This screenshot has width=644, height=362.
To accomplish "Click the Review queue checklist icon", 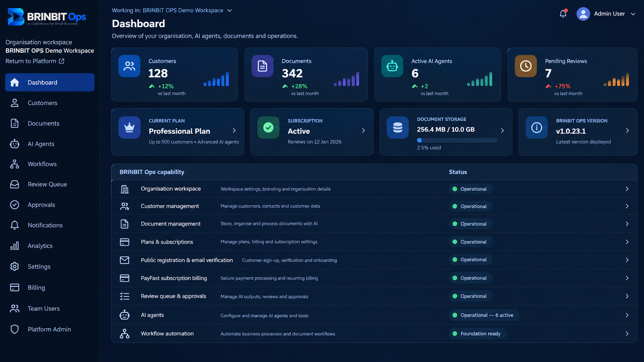I will pos(124,296).
